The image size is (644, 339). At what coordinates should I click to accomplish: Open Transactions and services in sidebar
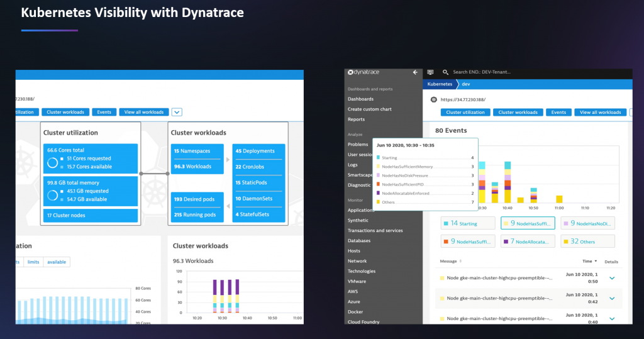[375, 231]
